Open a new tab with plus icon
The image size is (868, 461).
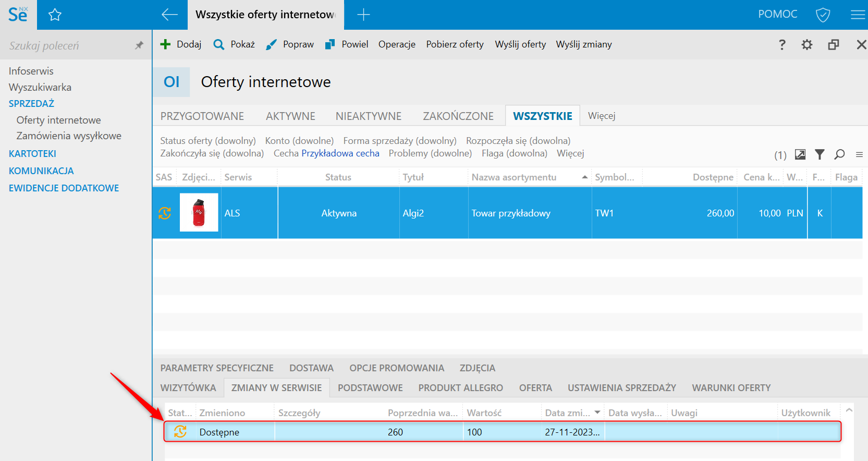(x=363, y=15)
